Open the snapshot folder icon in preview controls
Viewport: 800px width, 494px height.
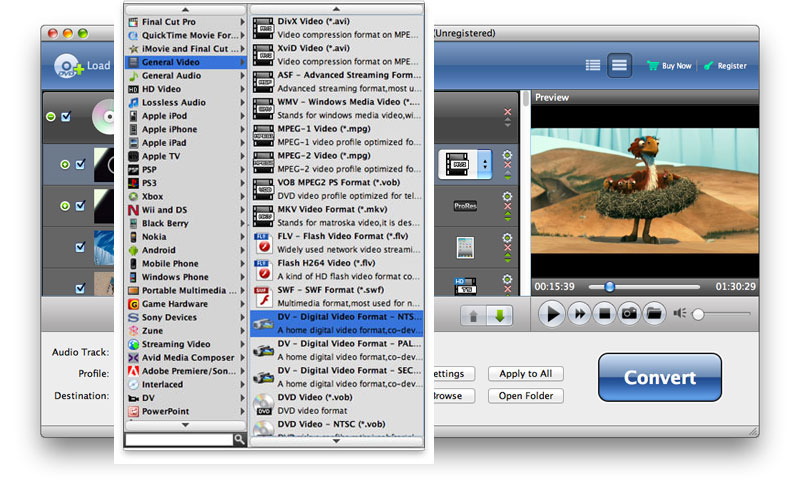coord(654,314)
